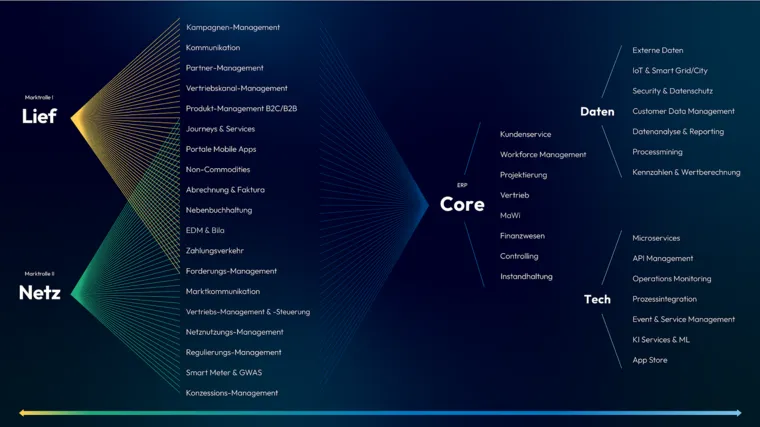Click the App Store entry
This screenshot has width=760, height=427.
coord(650,360)
